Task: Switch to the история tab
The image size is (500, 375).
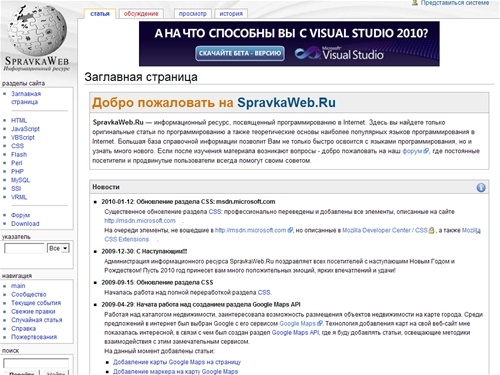Action: click(231, 14)
